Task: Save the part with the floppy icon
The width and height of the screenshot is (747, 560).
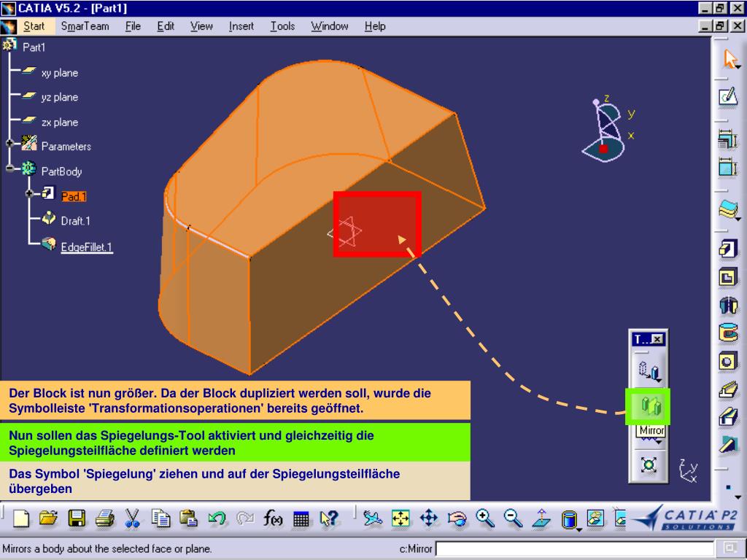Action: 77,518
